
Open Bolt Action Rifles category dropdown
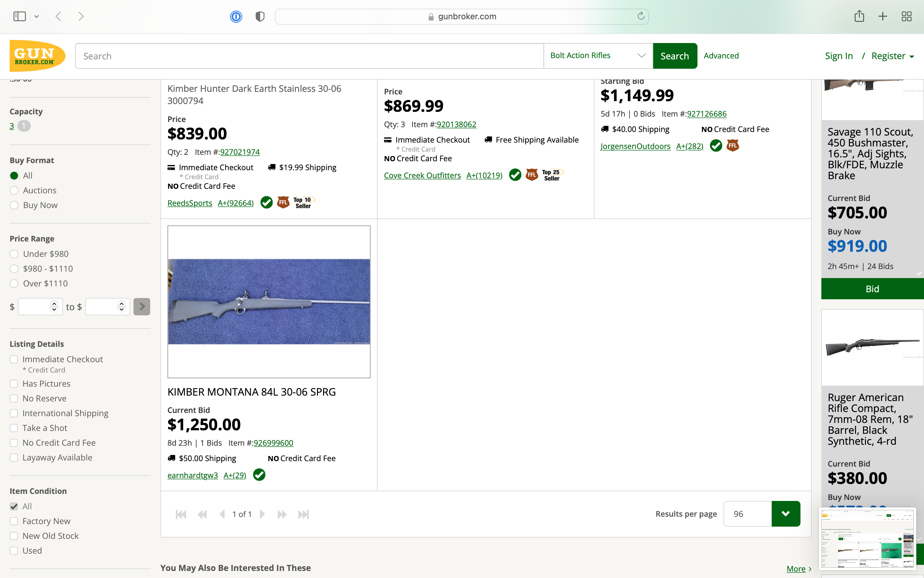pyautogui.click(x=598, y=56)
